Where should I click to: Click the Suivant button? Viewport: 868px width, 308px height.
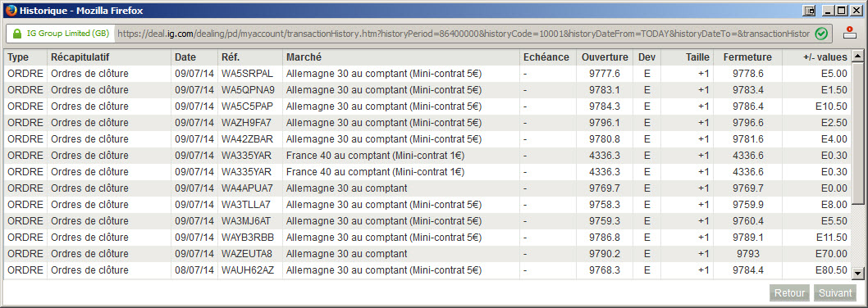click(x=835, y=293)
